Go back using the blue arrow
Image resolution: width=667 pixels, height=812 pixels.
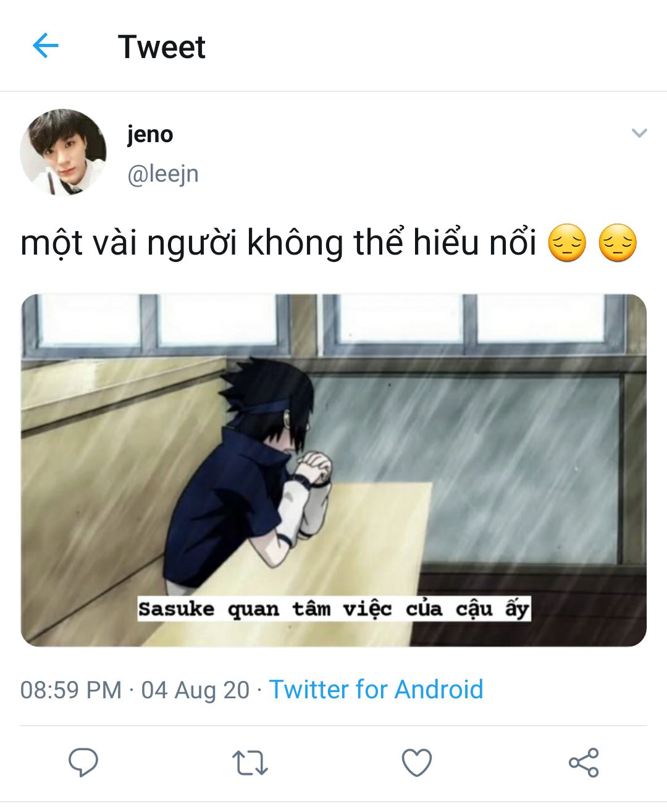[x=45, y=46]
